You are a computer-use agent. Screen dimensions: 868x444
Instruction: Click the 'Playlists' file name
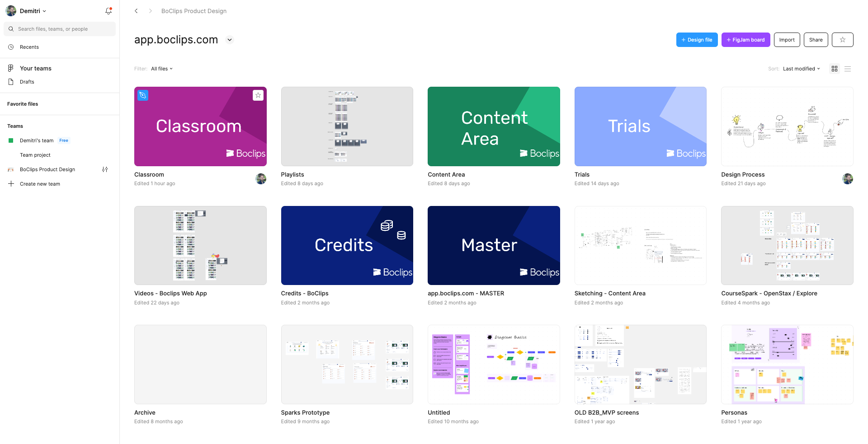tap(292, 174)
